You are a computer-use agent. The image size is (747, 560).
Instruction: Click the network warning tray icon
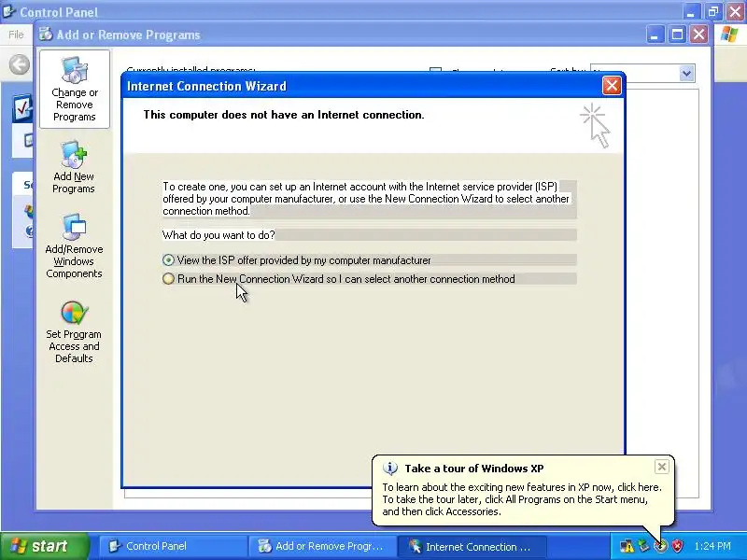click(627, 546)
